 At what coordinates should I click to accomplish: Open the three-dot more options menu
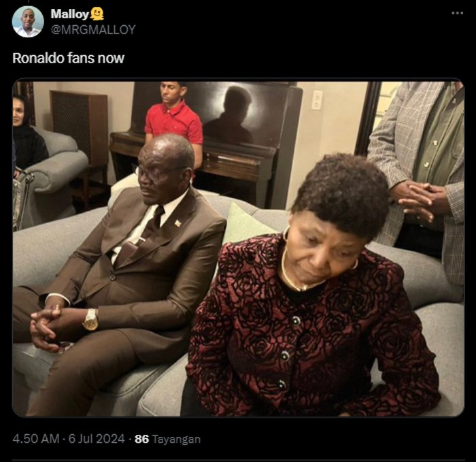(457, 13)
